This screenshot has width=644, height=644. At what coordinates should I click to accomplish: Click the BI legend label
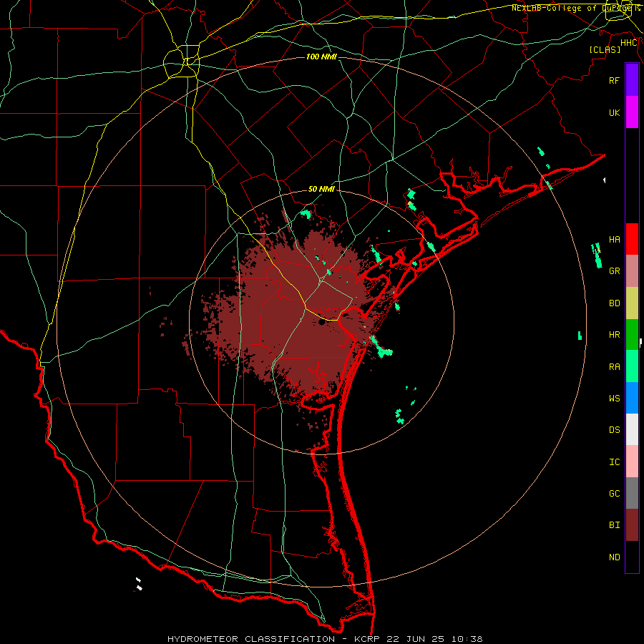pos(614,525)
